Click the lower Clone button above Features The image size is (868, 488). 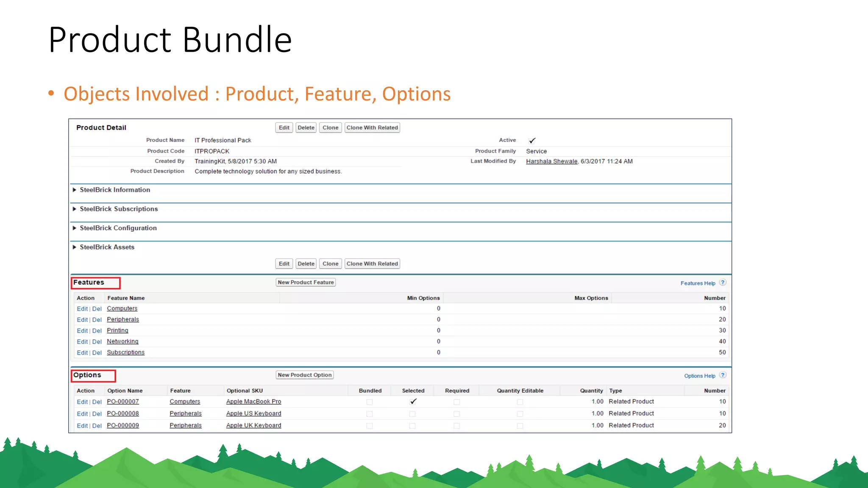point(331,263)
